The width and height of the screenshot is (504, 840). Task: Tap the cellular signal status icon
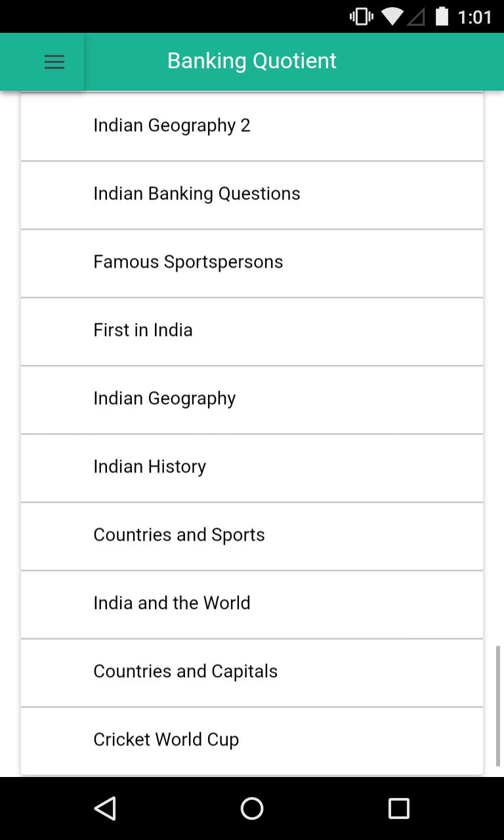(415, 17)
